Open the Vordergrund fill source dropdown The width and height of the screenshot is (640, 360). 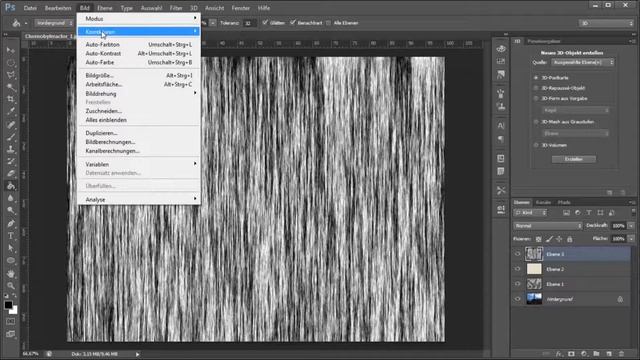tap(54, 23)
